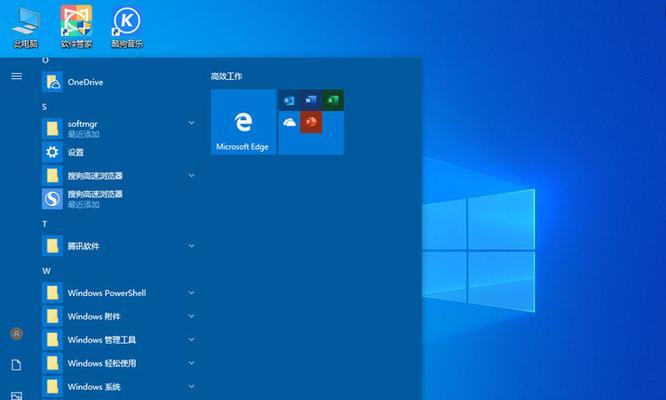Launch OneDrive from the app list
666x400 pixels.
click(118, 82)
